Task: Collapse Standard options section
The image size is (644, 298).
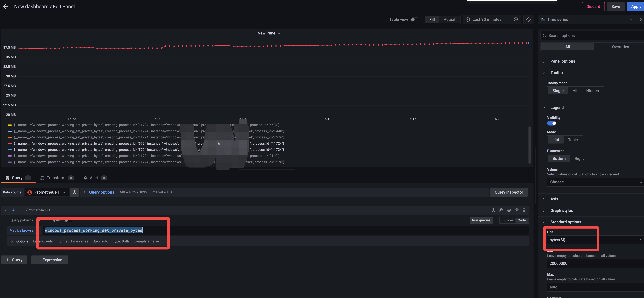Action: pyautogui.click(x=566, y=222)
